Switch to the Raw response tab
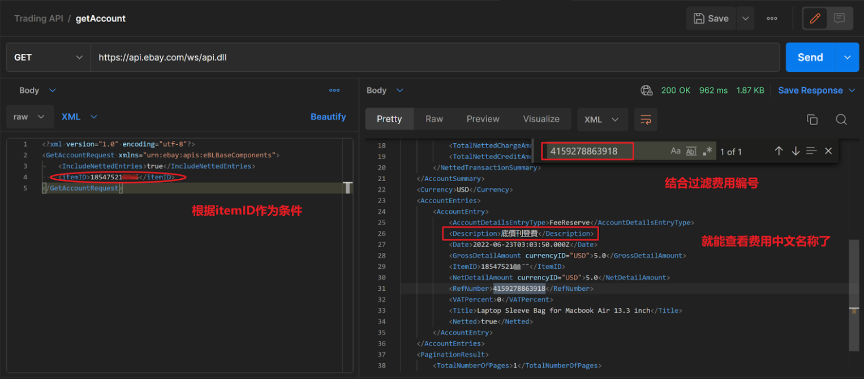This screenshot has height=380, width=864. tap(434, 119)
